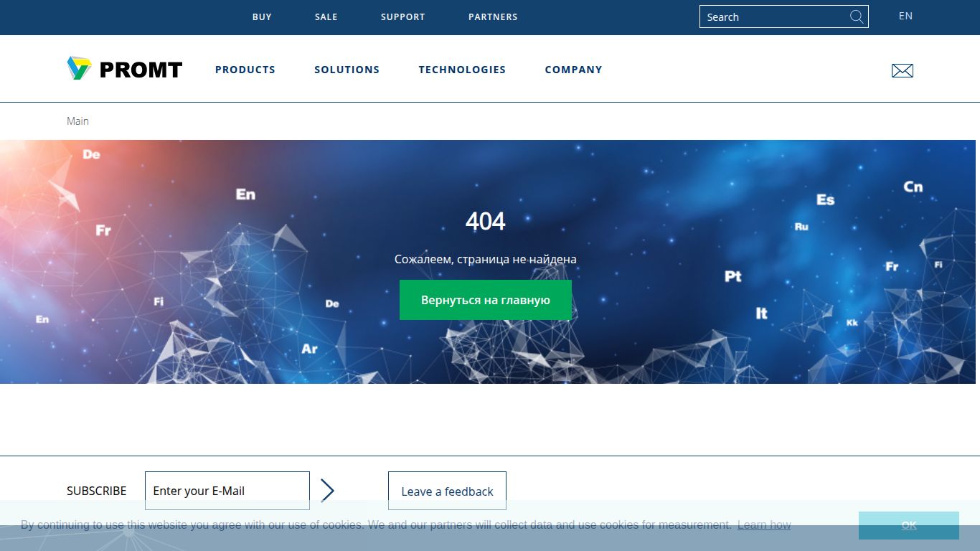Viewport: 980px width, 551px height.
Task: Submit email via the arrow icon
Action: click(x=328, y=490)
